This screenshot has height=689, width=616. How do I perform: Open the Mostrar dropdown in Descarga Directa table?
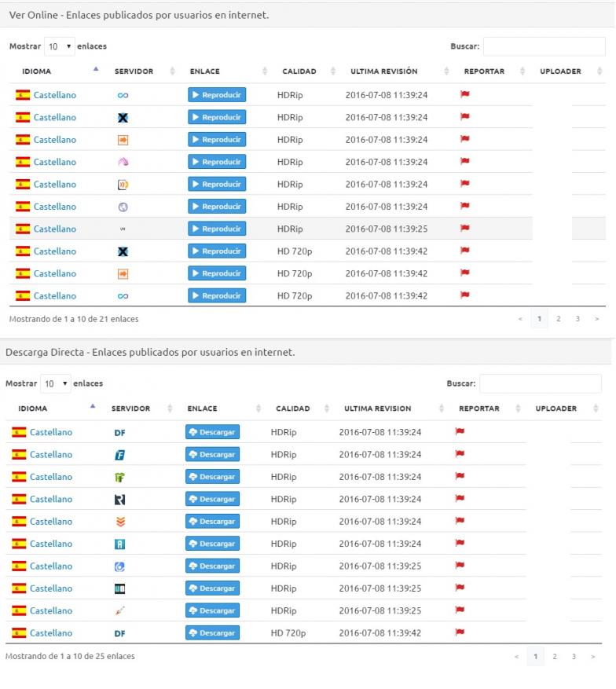pos(55,384)
